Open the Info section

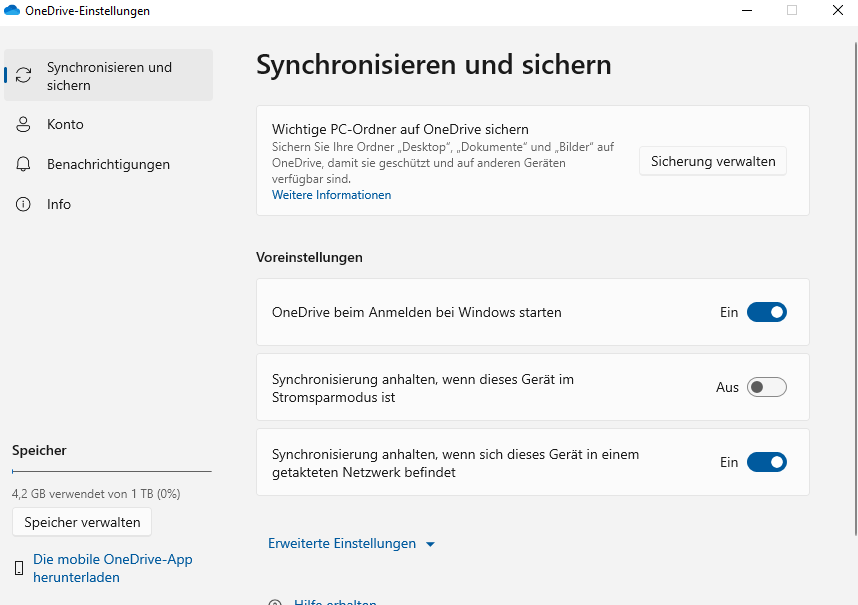(108, 204)
